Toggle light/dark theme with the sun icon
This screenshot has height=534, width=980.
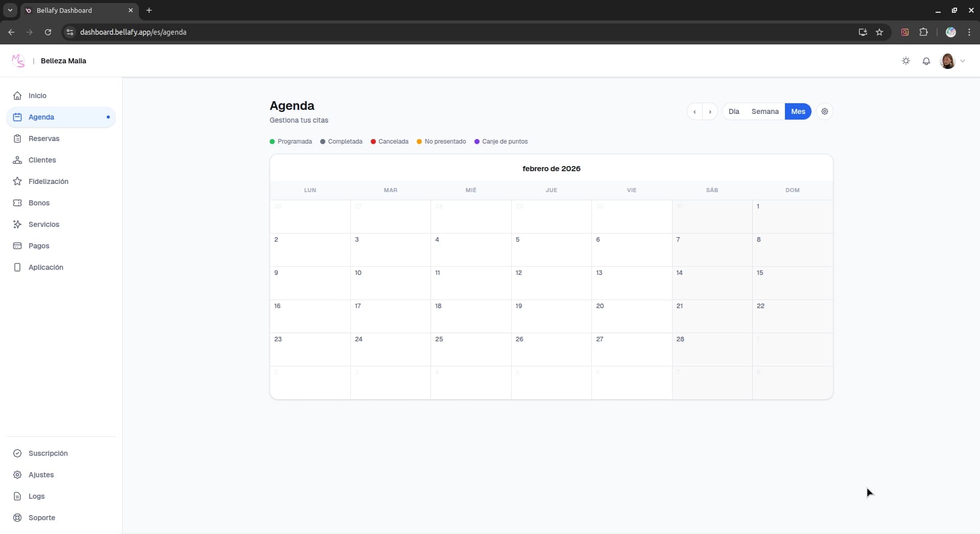pyautogui.click(x=905, y=61)
